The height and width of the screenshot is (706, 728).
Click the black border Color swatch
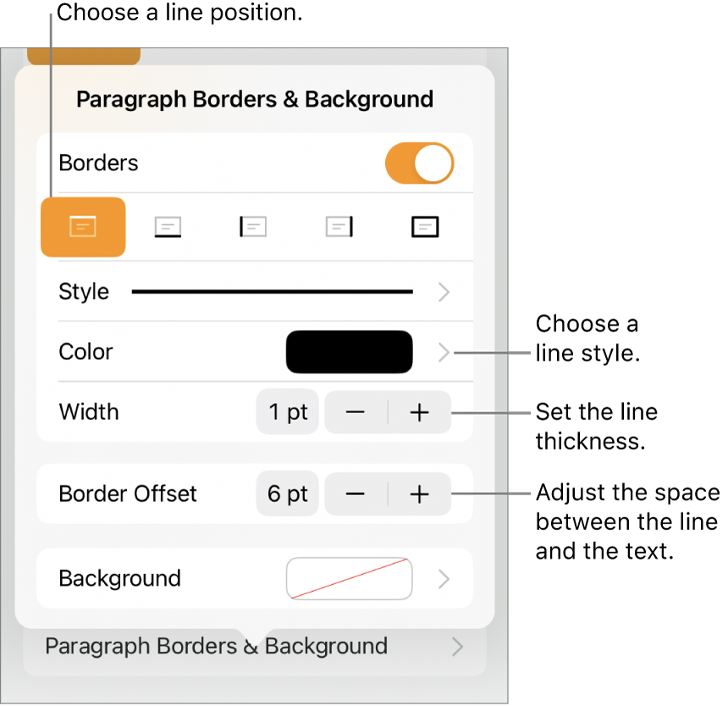click(350, 352)
